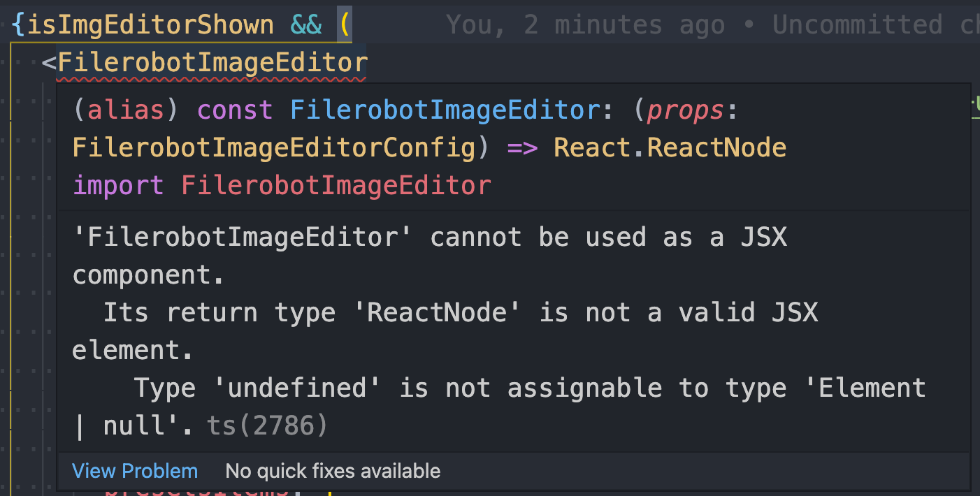This screenshot has height=496, width=980.
Task: Click the 'No quick fixes available' text
Action: [x=332, y=471]
